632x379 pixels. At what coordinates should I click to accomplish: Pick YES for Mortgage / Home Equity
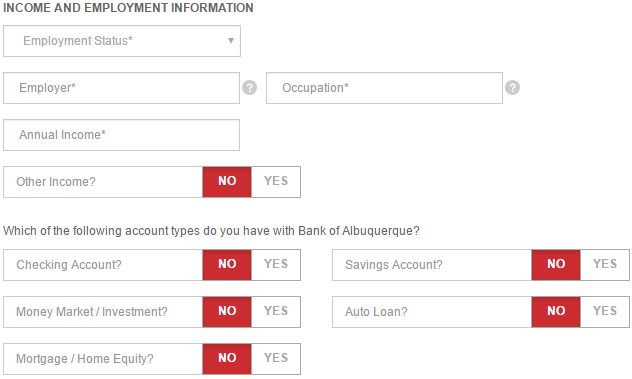coord(276,358)
